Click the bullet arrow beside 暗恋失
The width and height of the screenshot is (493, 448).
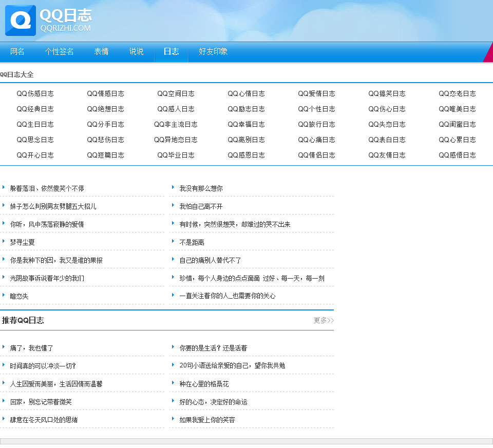point(4,295)
